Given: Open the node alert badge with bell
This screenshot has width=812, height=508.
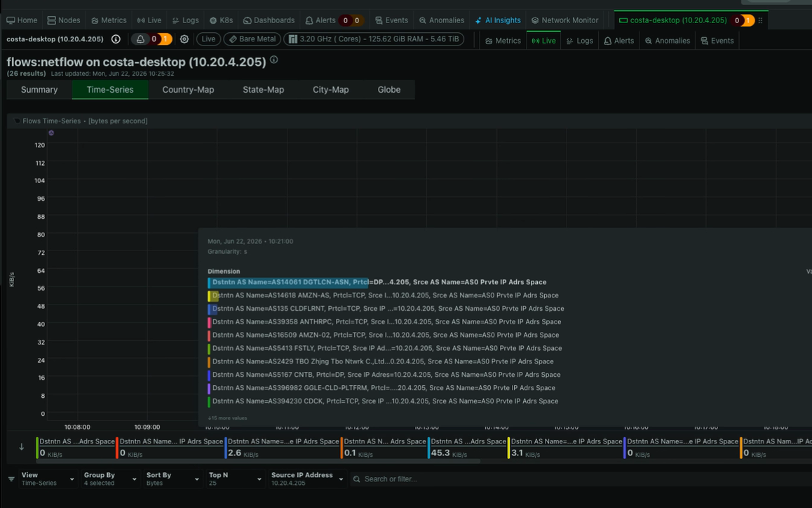Looking at the screenshot, I should (x=151, y=39).
